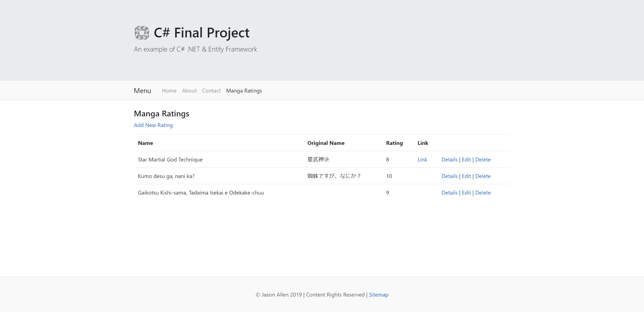
Task: Click the Rating column header
Action: tap(394, 143)
